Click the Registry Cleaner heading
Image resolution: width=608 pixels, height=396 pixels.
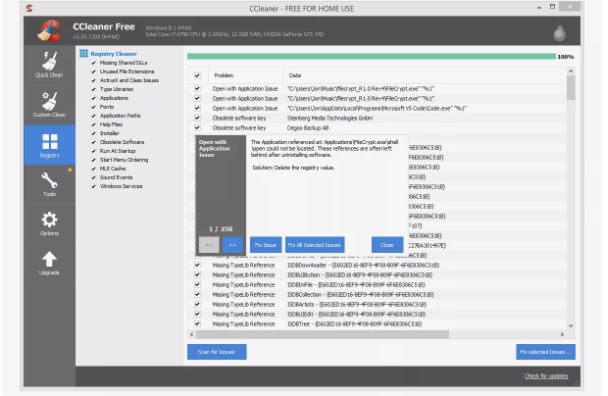point(114,54)
